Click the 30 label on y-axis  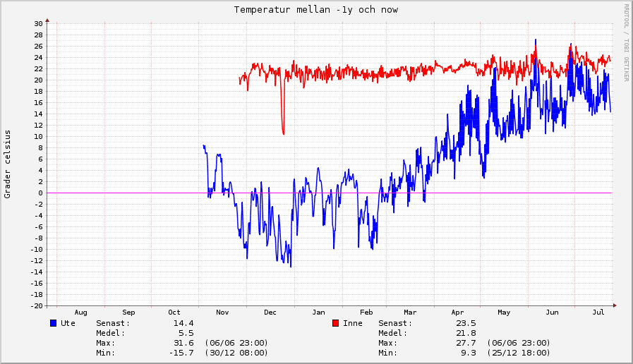pos(39,23)
